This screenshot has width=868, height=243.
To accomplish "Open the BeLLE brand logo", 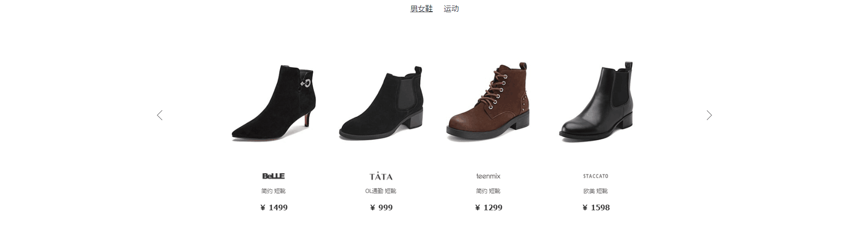I will point(274,176).
